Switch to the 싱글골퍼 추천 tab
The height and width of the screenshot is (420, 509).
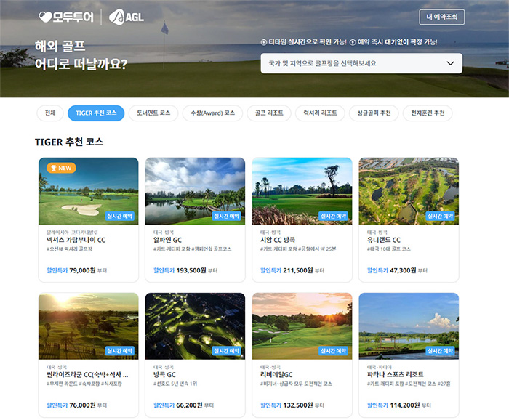[x=374, y=113]
